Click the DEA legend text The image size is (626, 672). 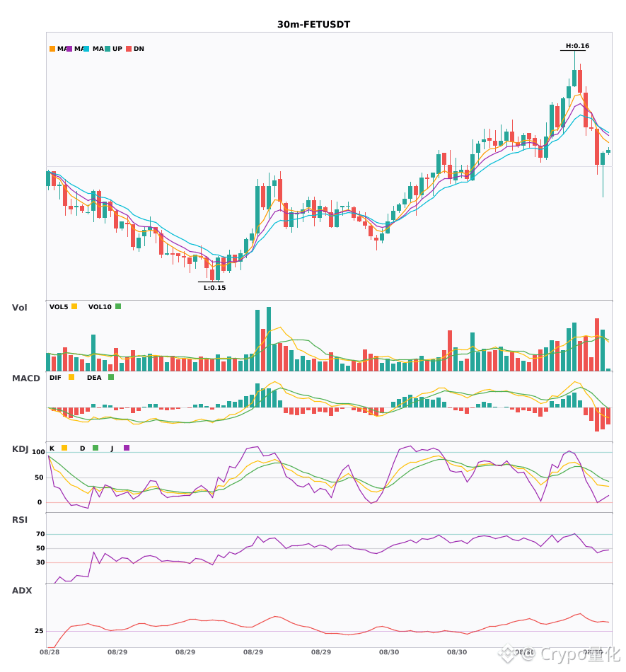click(94, 378)
